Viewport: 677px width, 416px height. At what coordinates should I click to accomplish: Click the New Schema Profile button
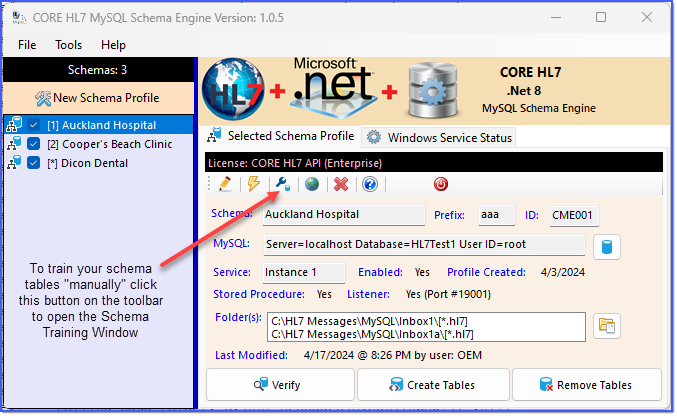(98, 98)
